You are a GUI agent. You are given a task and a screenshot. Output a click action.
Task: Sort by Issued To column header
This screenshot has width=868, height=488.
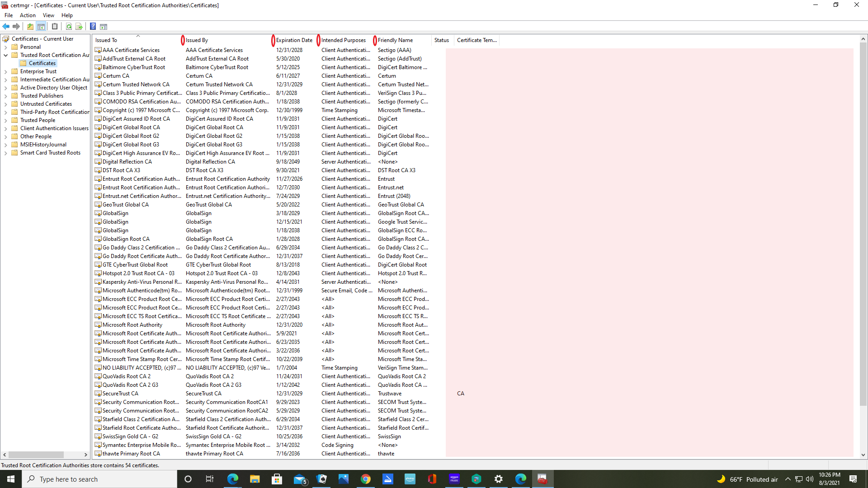coord(137,40)
